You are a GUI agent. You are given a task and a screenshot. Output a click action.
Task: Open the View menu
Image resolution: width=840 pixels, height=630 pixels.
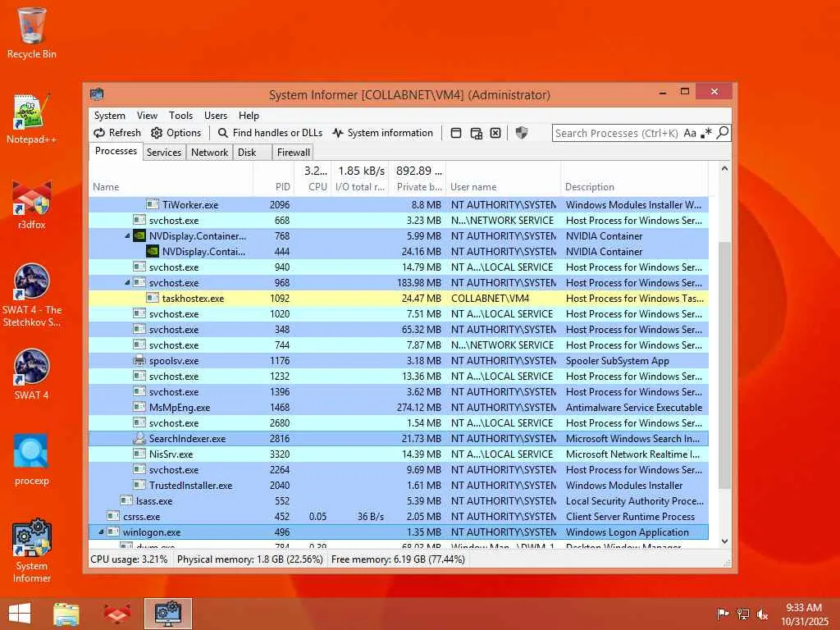[x=147, y=116]
